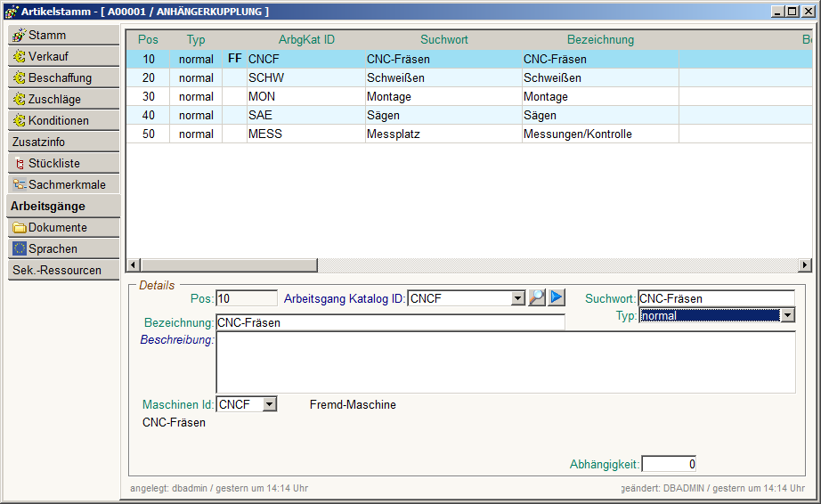Open the Zuschläge section
This screenshot has height=504, width=821.
point(63,100)
